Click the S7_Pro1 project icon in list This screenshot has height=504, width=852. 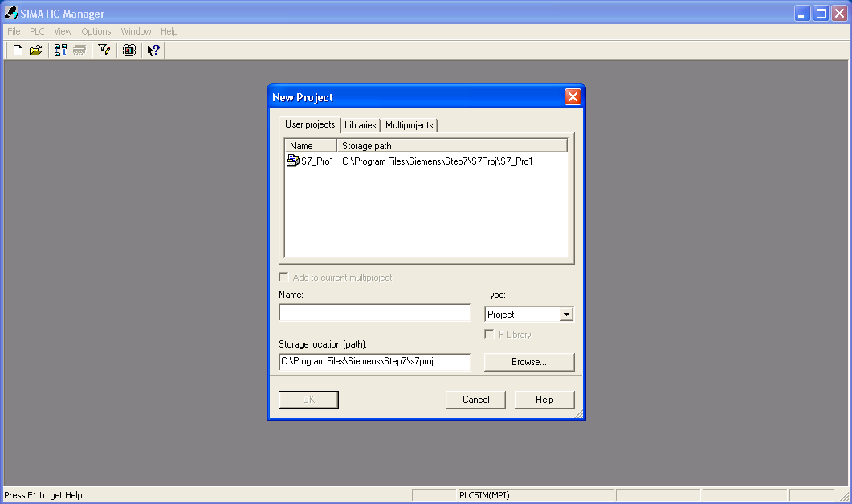point(293,161)
